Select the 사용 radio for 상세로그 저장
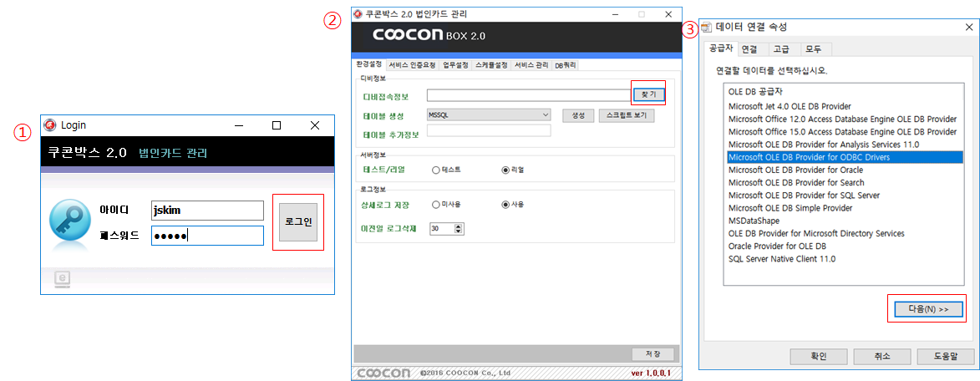This screenshot has width=980, height=381. [x=505, y=204]
